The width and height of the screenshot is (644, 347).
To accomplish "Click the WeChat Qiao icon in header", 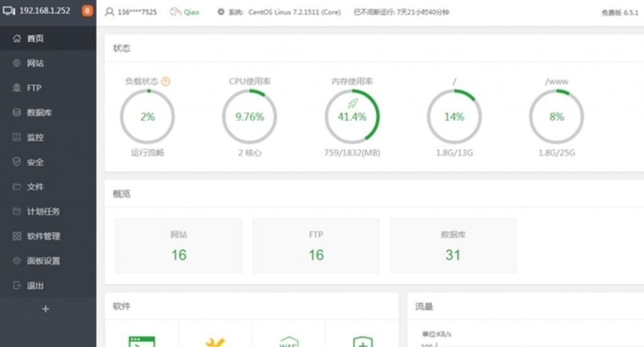I will [x=176, y=12].
